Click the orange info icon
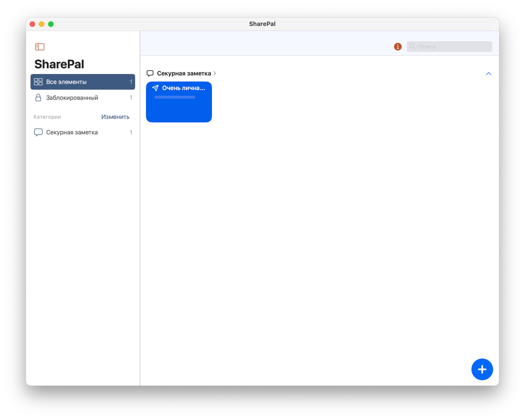The height and width of the screenshot is (420, 525). (x=398, y=47)
